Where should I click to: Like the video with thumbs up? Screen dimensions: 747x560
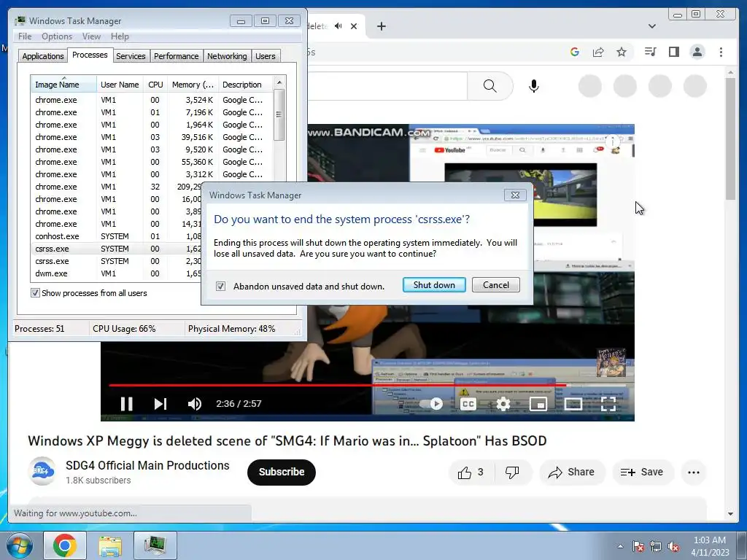pyautogui.click(x=471, y=472)
